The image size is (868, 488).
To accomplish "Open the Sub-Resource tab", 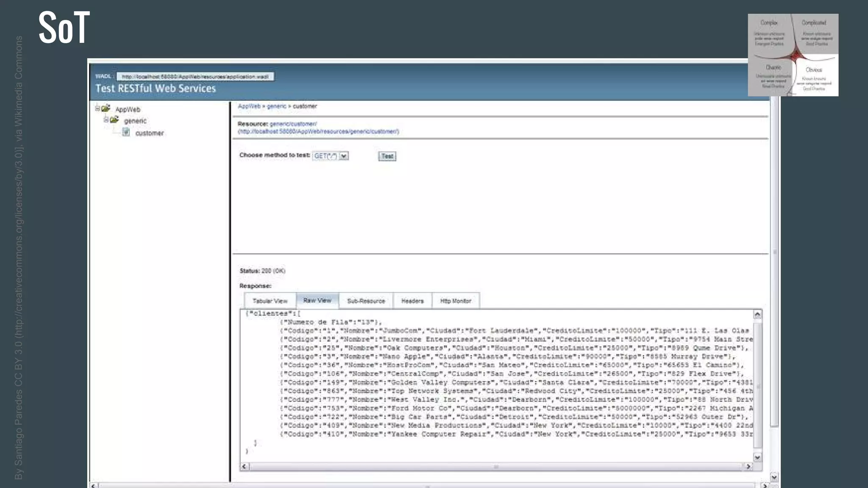I will click(x=366, y=301).
